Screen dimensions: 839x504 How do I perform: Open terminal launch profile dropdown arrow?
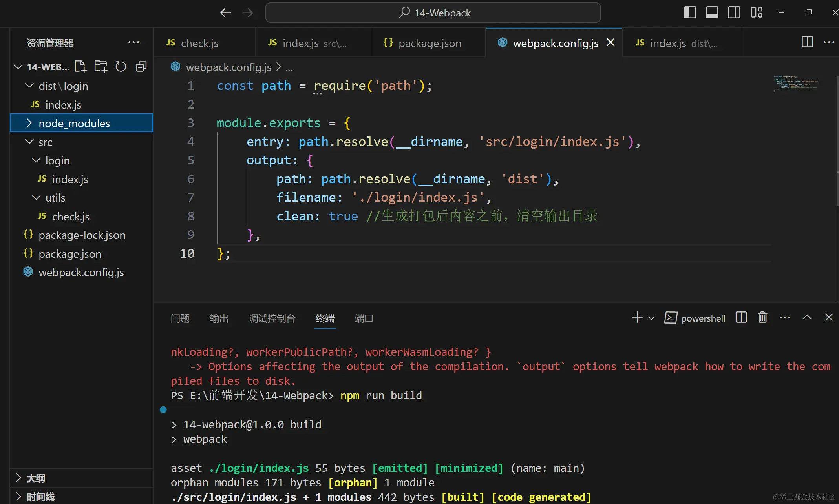651,318
